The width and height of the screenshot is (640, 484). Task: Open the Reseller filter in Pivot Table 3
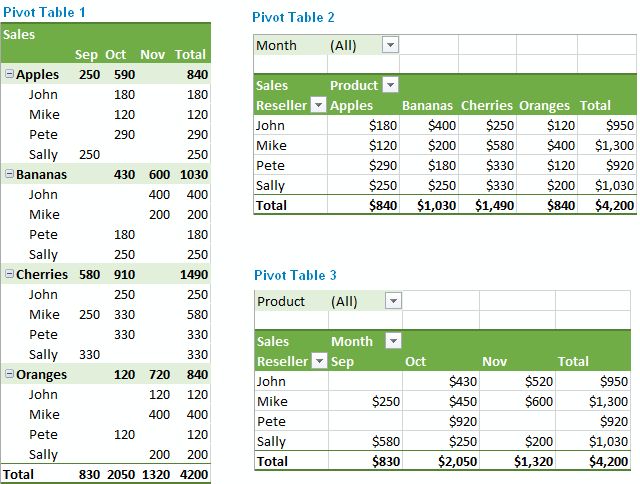click(319, 361)
